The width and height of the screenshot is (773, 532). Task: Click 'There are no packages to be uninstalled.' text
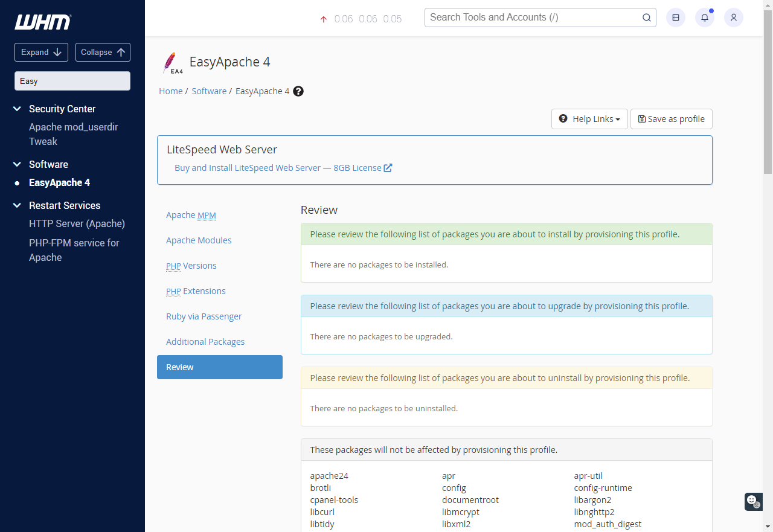[384, 408]
